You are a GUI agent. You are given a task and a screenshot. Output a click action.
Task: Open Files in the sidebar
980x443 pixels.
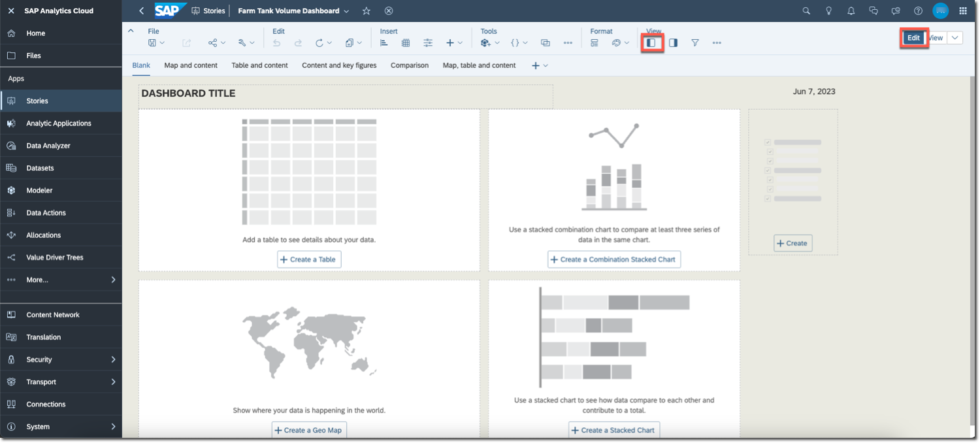coord(61,56)
